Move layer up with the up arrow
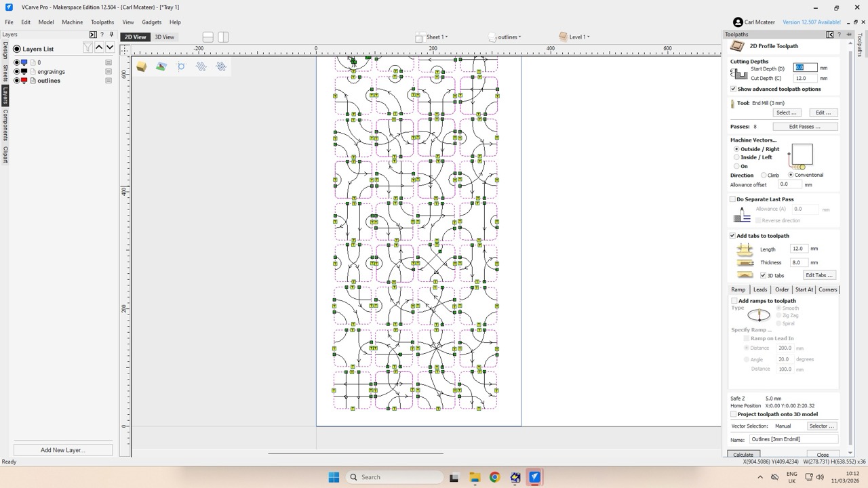 (x=99, y=47)
